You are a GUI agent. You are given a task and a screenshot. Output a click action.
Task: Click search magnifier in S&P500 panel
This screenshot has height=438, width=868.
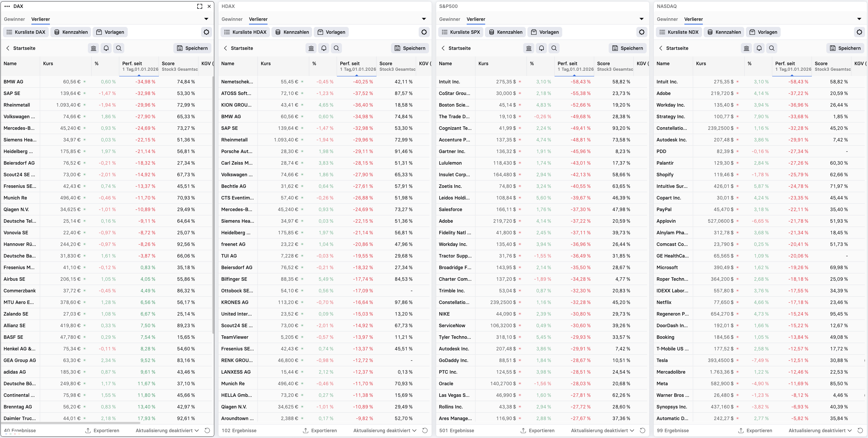click(554, 48)
